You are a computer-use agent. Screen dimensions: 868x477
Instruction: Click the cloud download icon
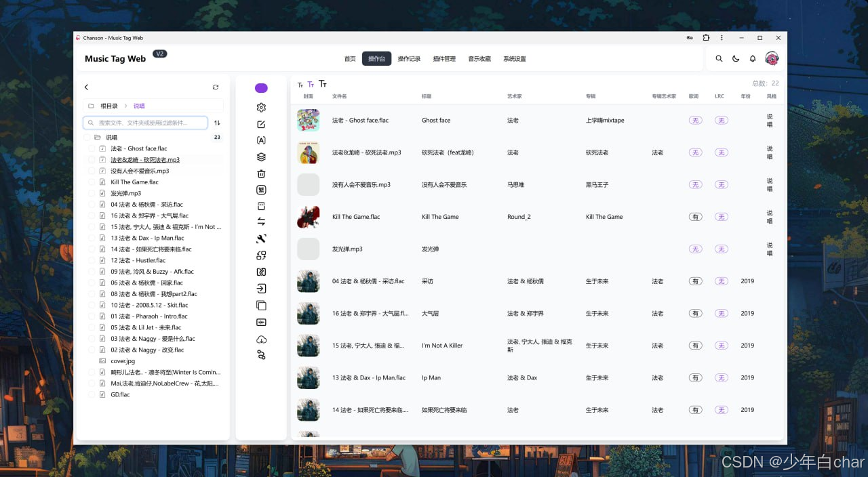click(x=261, y=339)
